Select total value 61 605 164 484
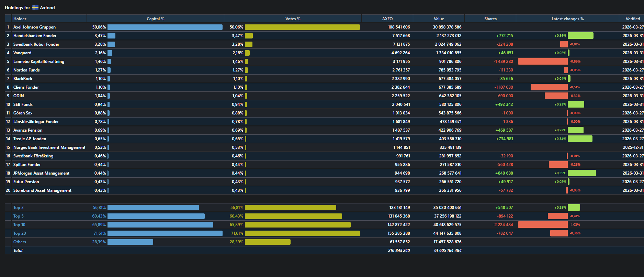 (448, 251)
